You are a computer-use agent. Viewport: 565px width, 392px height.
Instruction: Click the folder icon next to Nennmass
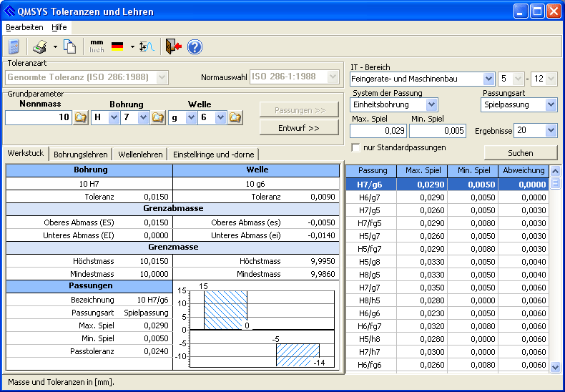(80, 117)
